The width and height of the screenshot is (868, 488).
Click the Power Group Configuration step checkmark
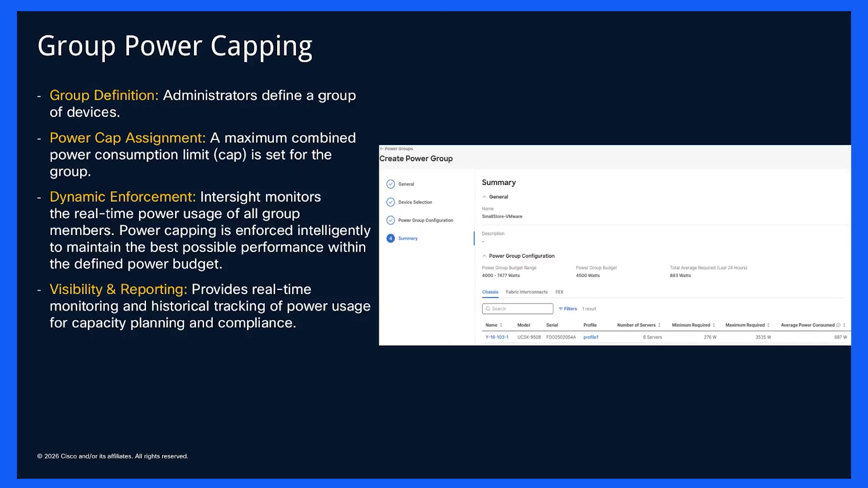click(391, 220)
